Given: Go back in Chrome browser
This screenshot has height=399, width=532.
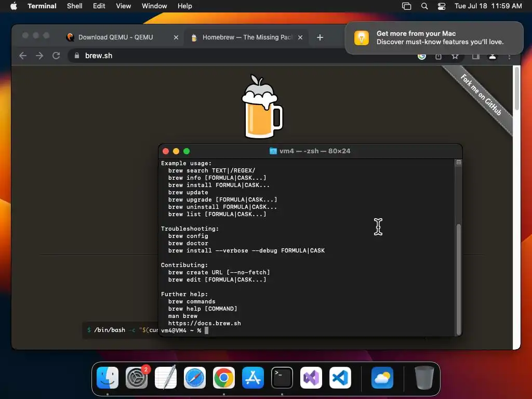Looking at the screenshot, I should tap(23, 56).
